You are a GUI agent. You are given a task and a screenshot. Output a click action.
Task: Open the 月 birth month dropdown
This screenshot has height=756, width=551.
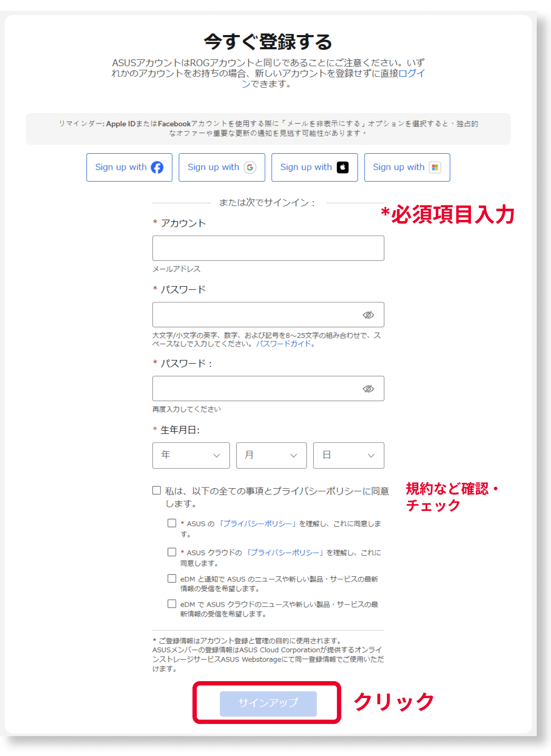click(x=271, y=455)
